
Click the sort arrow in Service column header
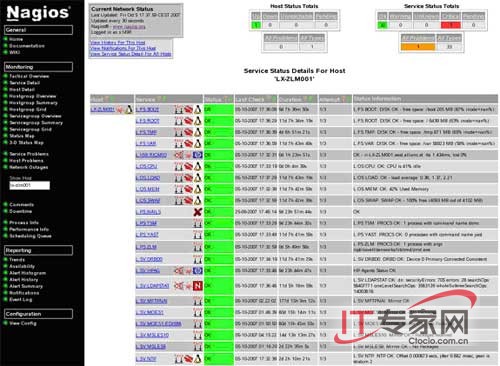click(160, 99)
